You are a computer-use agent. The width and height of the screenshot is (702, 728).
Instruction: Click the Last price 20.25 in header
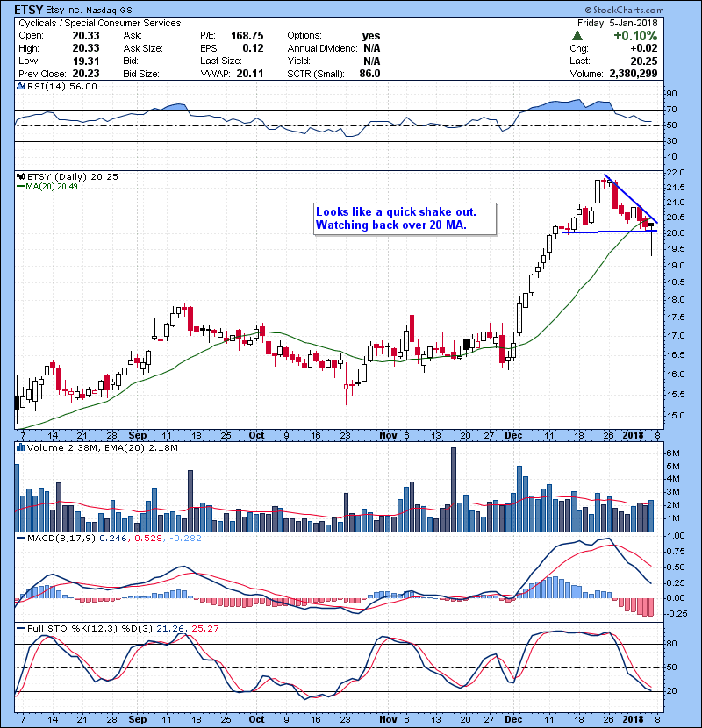pyautogui.click(x=644, y=61)
